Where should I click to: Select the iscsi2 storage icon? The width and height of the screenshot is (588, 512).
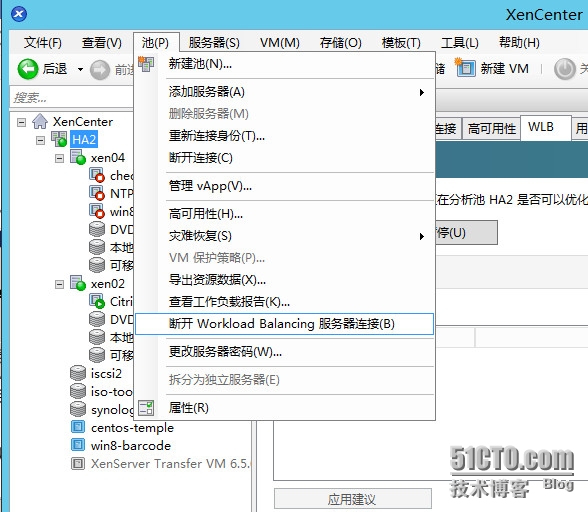(x=78, y=373)
